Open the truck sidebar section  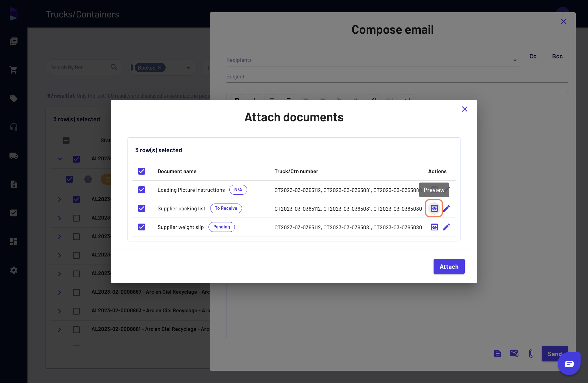coord(13,156)
